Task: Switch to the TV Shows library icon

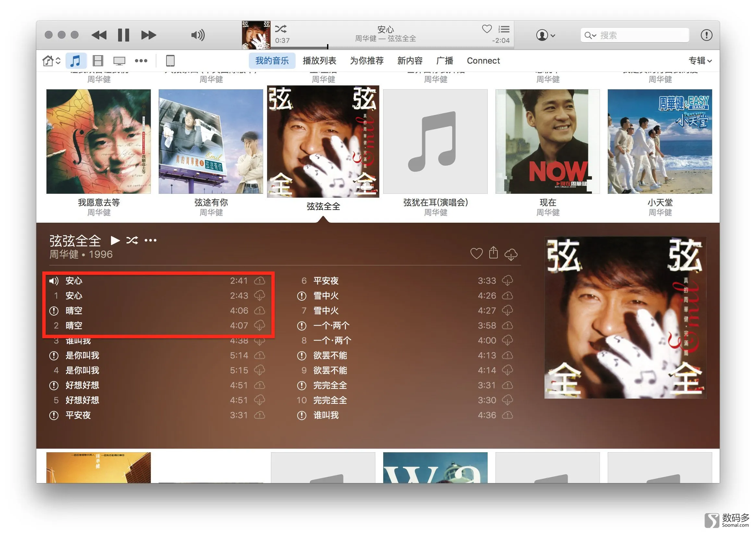Action: point(119,61)
